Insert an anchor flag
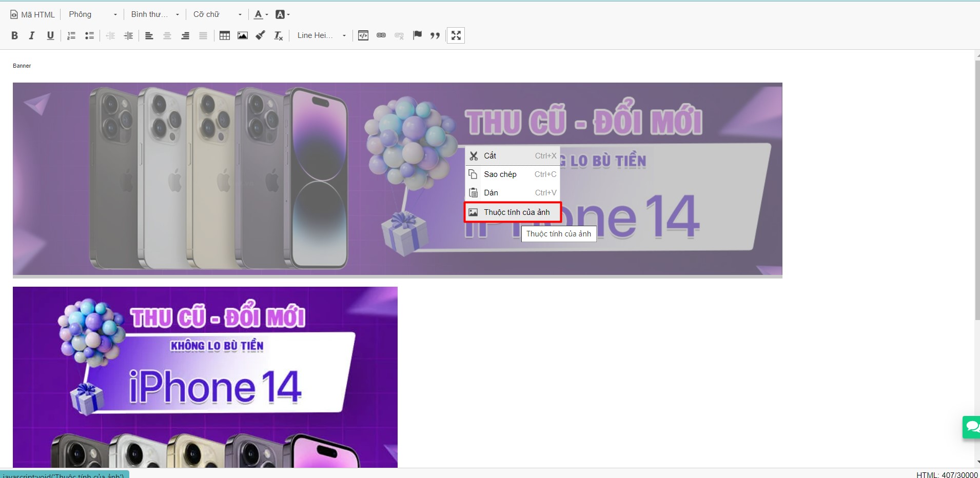The width and height of the screenshot is (980, 478). coord(417,35)
